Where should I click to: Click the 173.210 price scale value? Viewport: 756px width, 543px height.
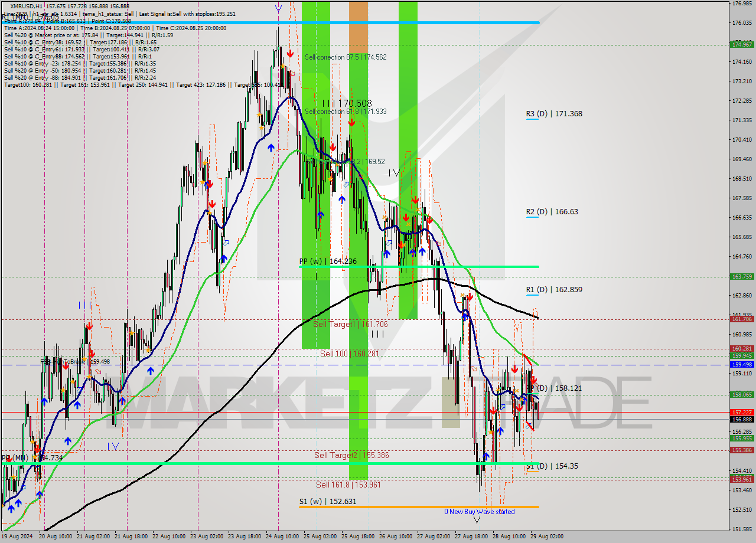(x=742, y=81)
